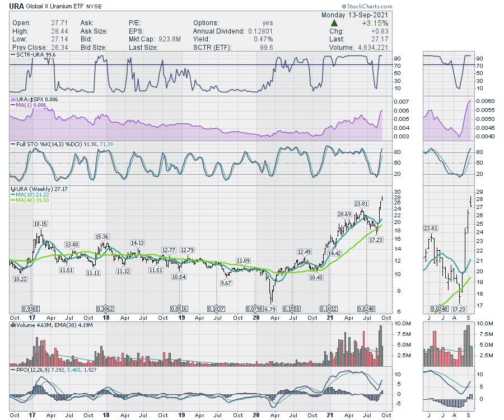Click the 14.42 price label
Screen dimensions: 504x420
[334, 253]
